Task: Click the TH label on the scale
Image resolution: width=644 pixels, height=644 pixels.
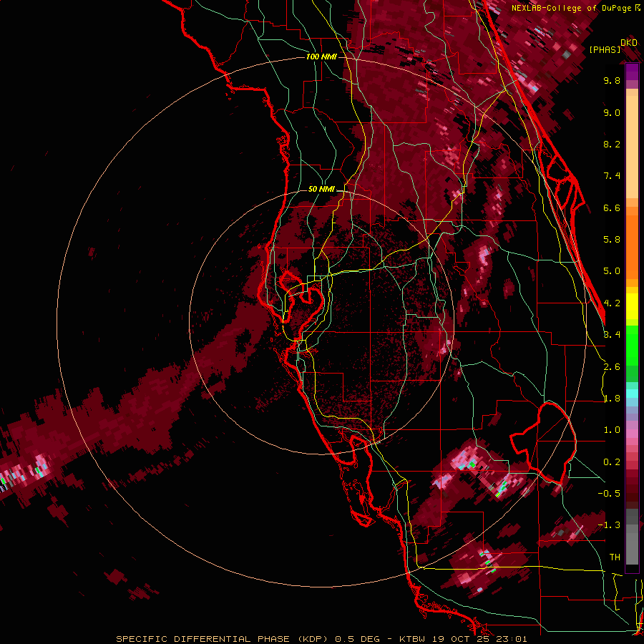Action: click(x=615, y=557)
